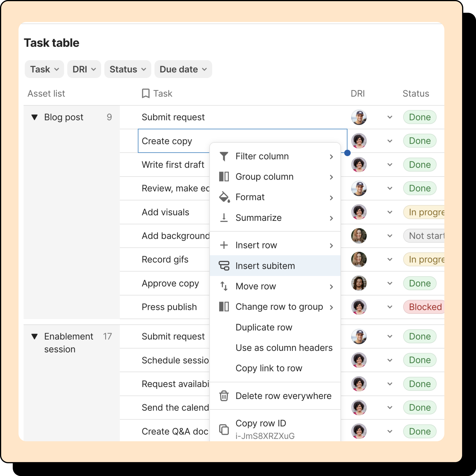Open the Due date filter dropdown
Viewport: 476px width, 476px height.
click(183, 69)
